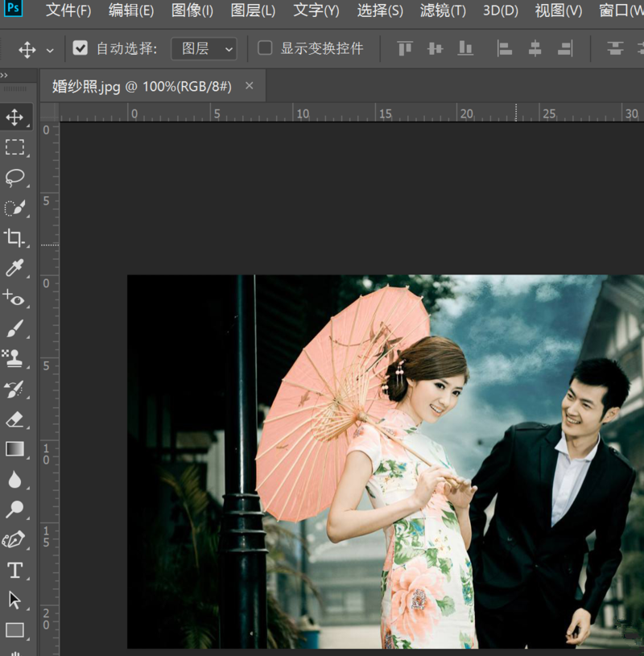This screenshot has width=644, height=656.
Task: Activate the Horizontal Type tool
Action: click(14, 571)
